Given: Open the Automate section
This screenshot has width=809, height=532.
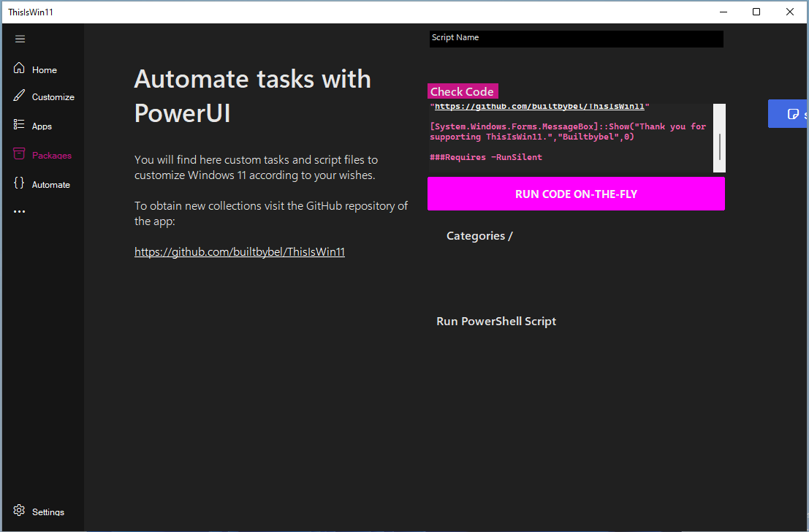Looking at the screenshot, I should tap(51, 185).
